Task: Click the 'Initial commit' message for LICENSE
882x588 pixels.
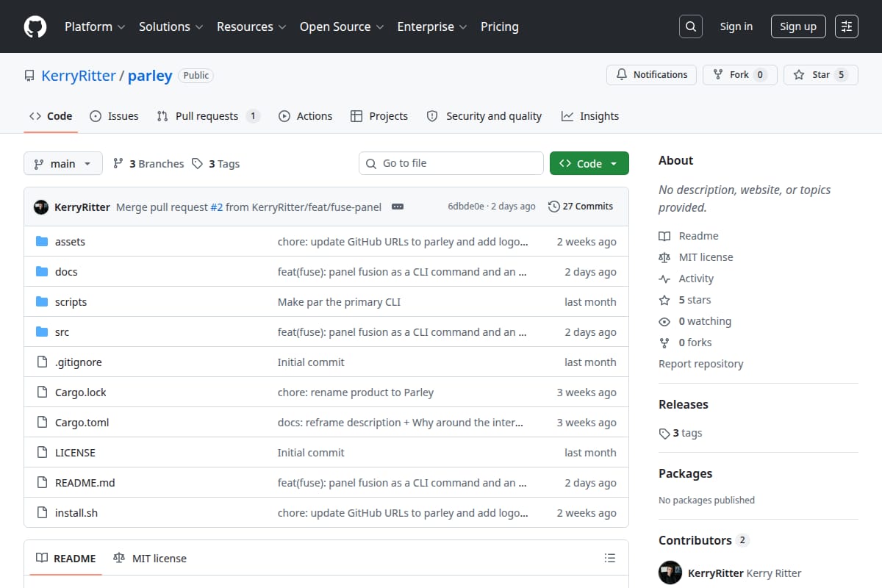Action: [311, 453]
